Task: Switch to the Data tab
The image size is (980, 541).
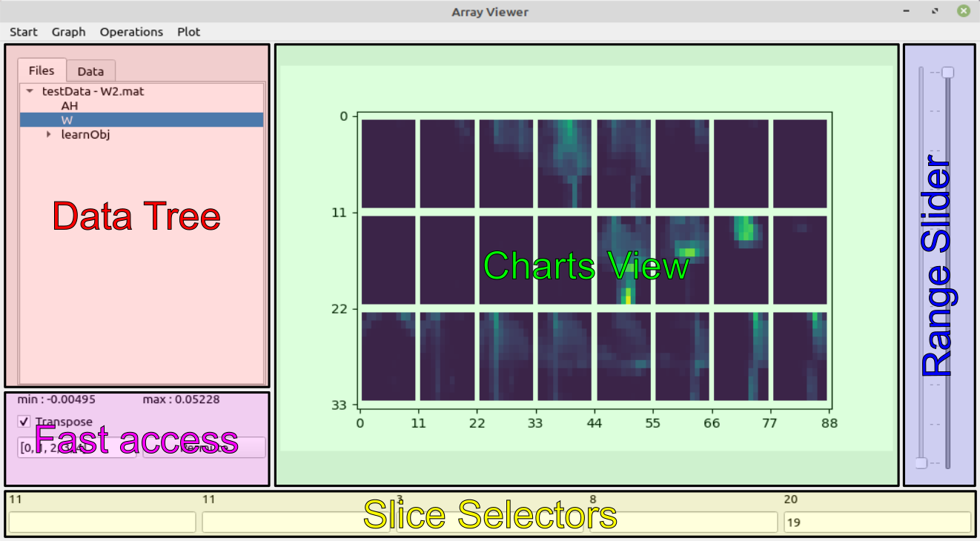Action: pos(90,71)
